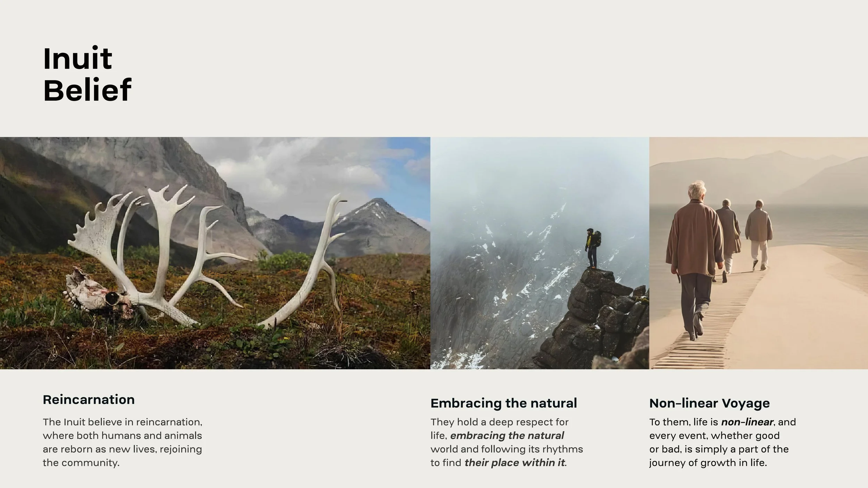The width and height of the screenshot is (868, 488).
Task: Click the Embracing the natural heading
Action: pyautogui.click(x=504, y=403)
